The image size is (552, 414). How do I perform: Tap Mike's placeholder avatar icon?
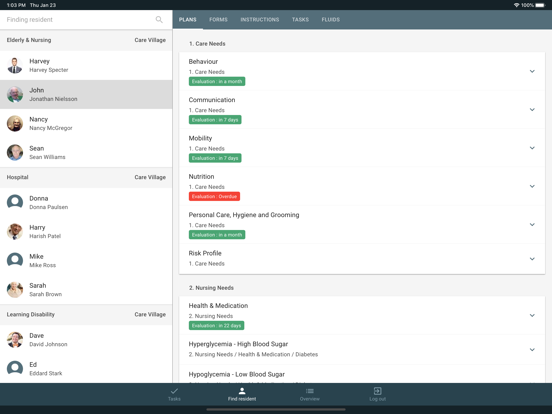pos(15,261)
